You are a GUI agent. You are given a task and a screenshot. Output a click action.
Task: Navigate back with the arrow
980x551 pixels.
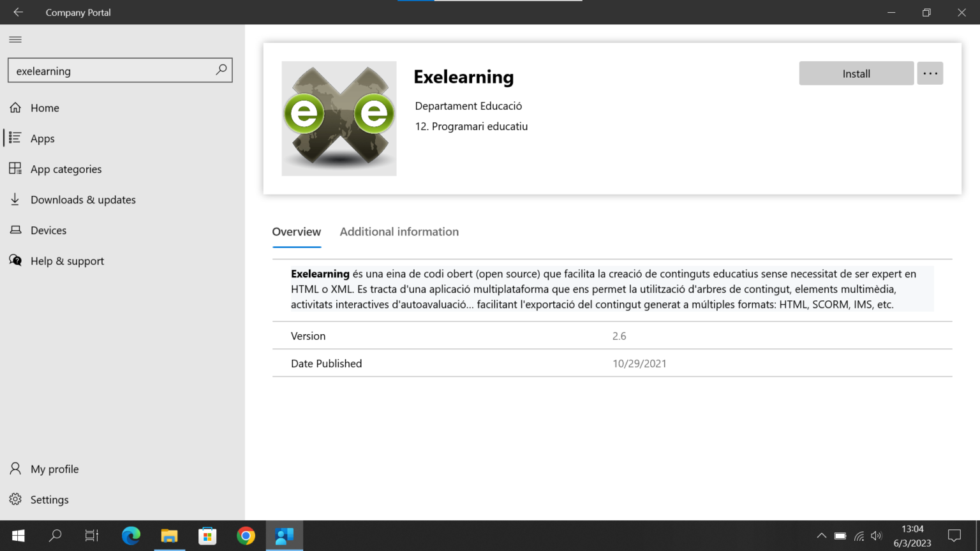tap(18, 12)
